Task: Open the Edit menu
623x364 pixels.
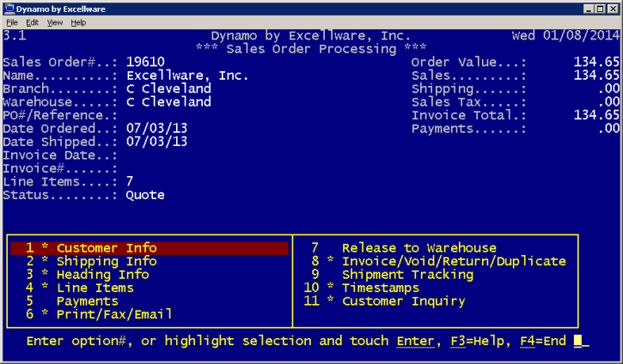Action: tap(32, 22)
